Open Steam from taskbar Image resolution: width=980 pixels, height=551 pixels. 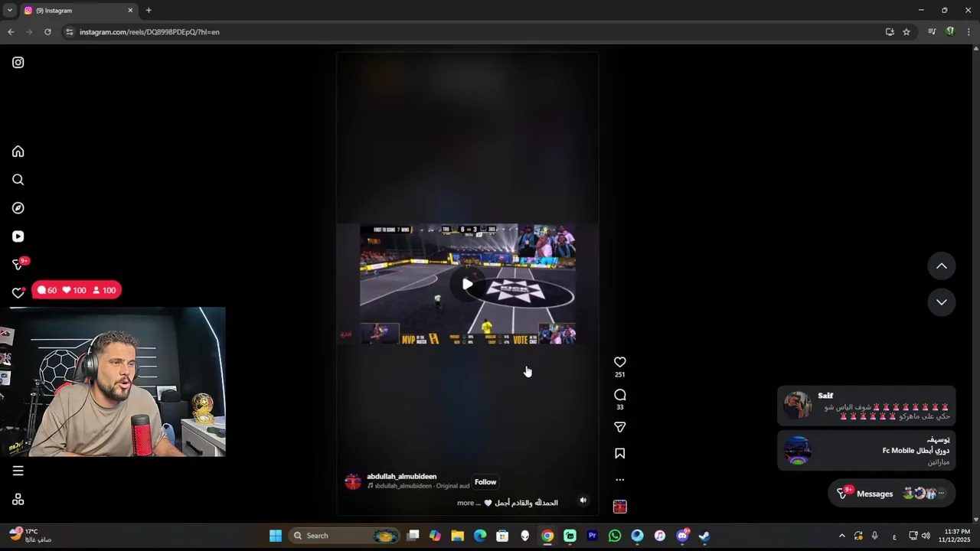pos(704,536)
